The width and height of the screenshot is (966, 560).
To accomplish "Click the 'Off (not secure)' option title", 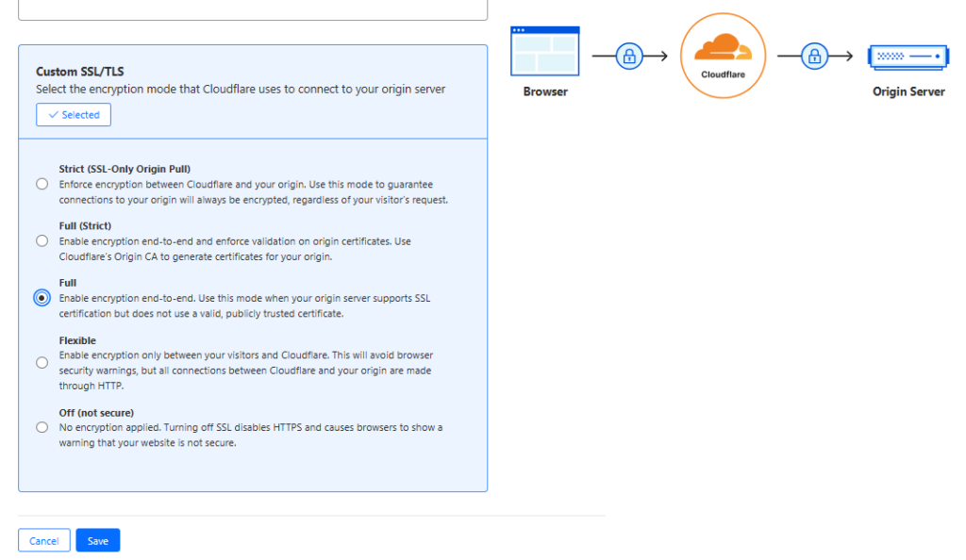I will coord(96,413).
